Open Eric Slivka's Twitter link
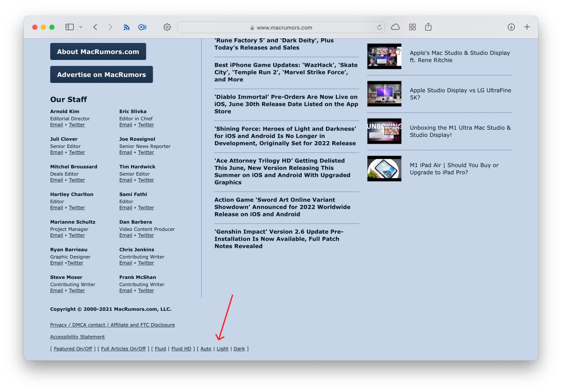This screenshot has width=562, height=392. (146, 125)
